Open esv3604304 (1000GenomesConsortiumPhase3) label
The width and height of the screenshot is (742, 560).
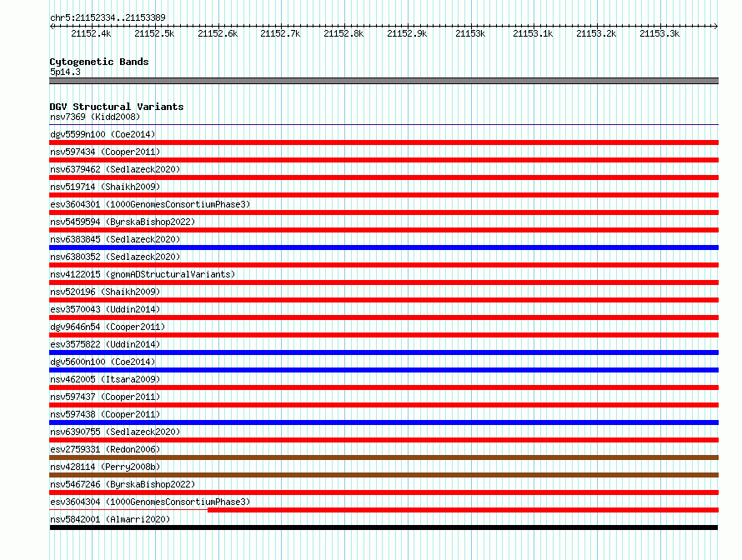point(150,502)
